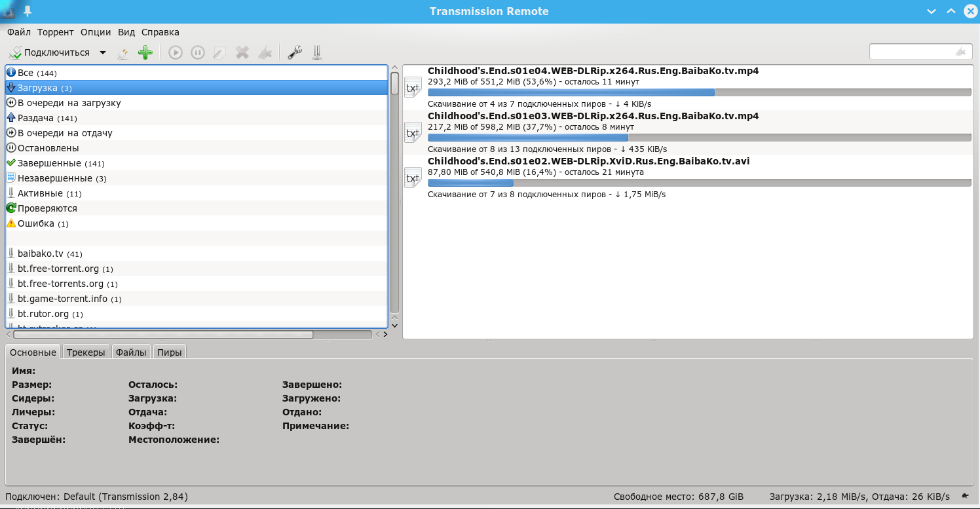Click the file icon of s01e02 torrent

(413, 178)
